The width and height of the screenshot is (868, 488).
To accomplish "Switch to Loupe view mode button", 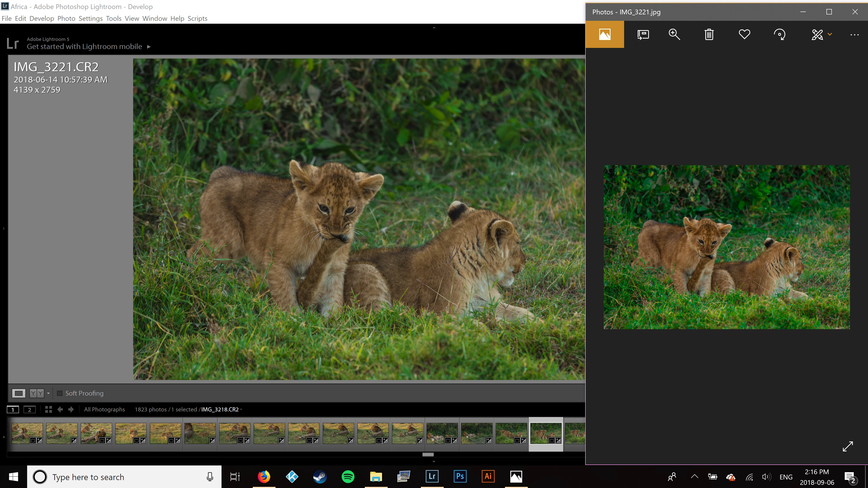I will click(x=19, y=393).
